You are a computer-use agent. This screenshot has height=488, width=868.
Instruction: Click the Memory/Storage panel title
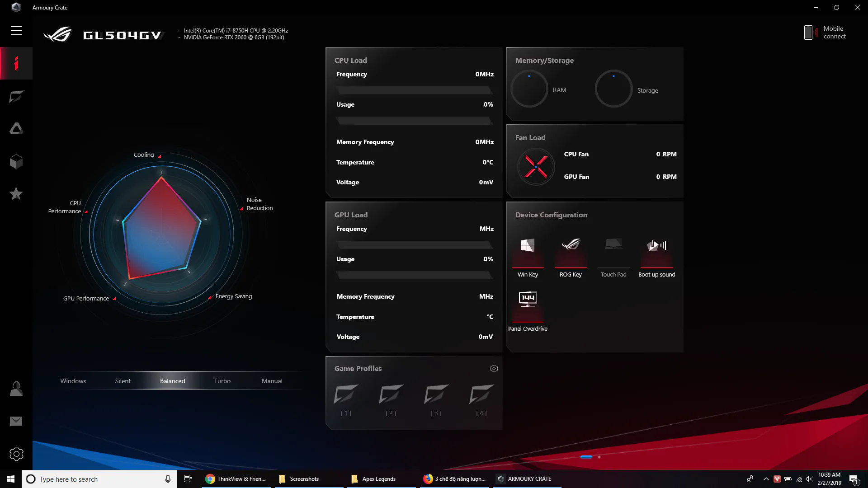tap(544, 60)
